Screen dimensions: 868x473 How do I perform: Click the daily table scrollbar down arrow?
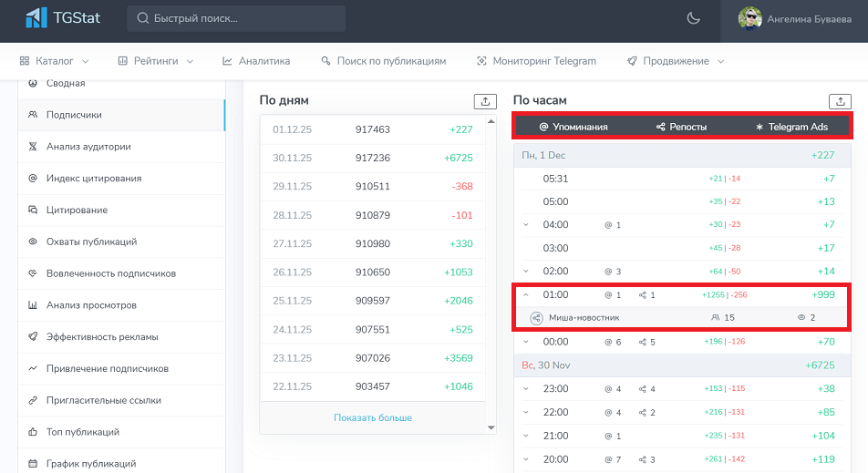pyautogui.click(x=491, y=427)
